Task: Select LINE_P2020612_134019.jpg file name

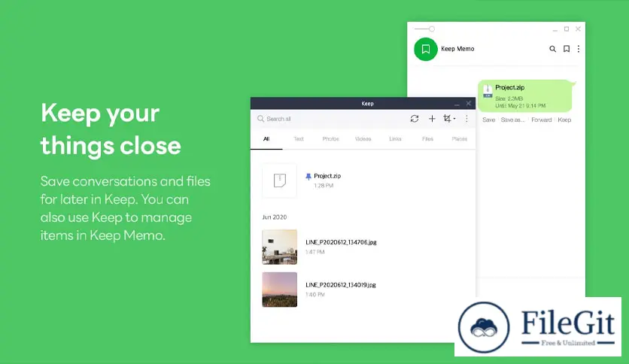Action: click(341, 285)
